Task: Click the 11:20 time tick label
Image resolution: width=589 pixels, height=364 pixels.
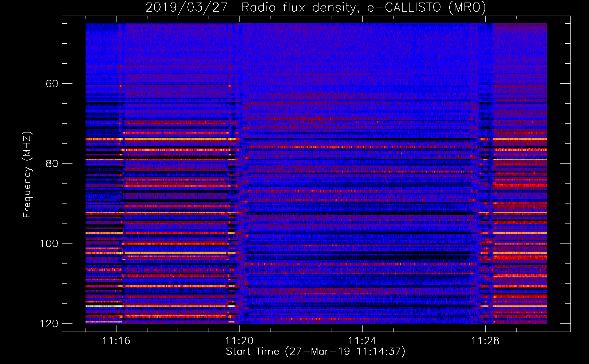Action: click(239, 341)
